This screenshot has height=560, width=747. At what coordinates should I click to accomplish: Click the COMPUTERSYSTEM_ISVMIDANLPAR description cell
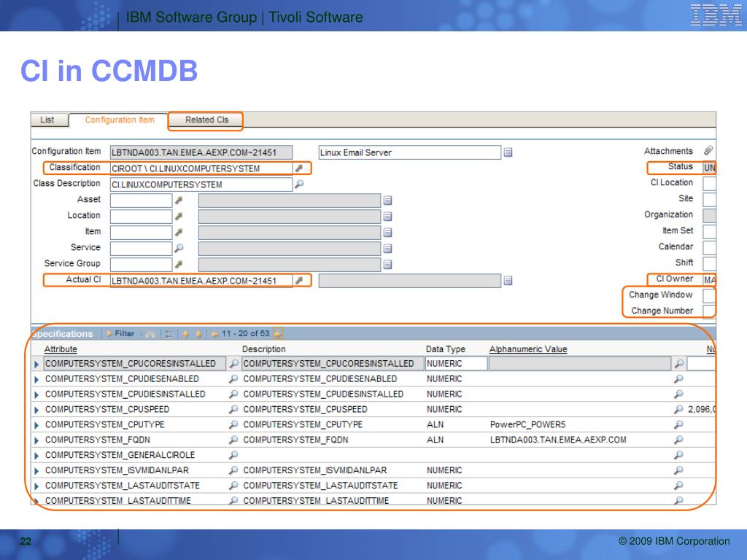[x=315, y=470]
